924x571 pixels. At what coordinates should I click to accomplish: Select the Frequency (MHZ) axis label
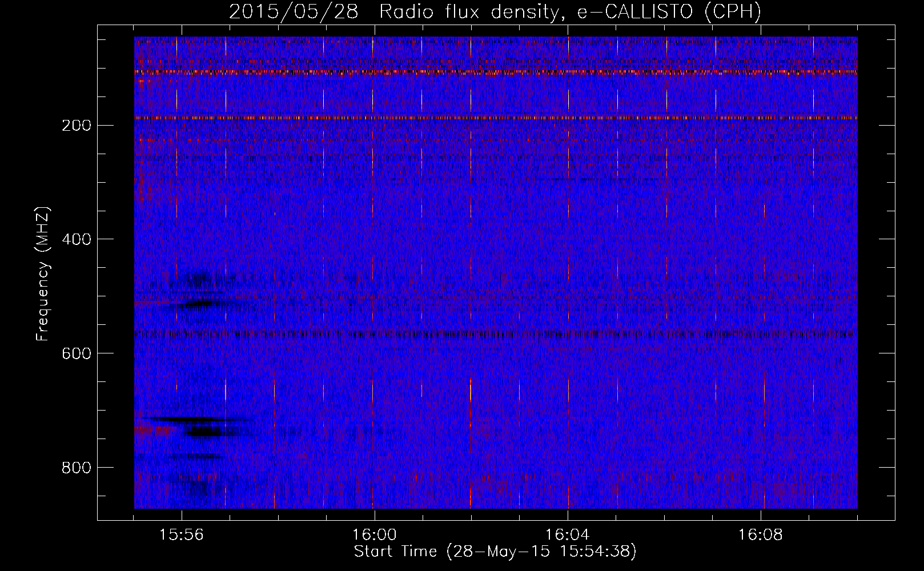pos(43,274)
